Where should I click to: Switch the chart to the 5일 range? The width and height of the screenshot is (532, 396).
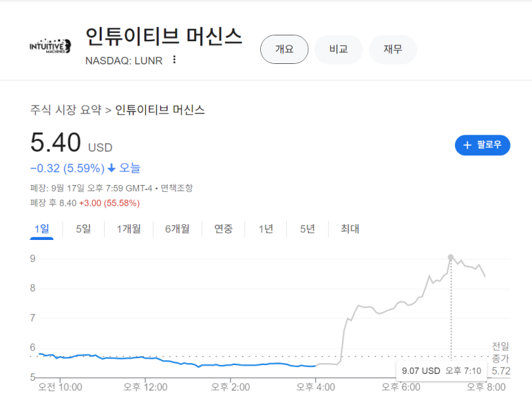point(83,229)
